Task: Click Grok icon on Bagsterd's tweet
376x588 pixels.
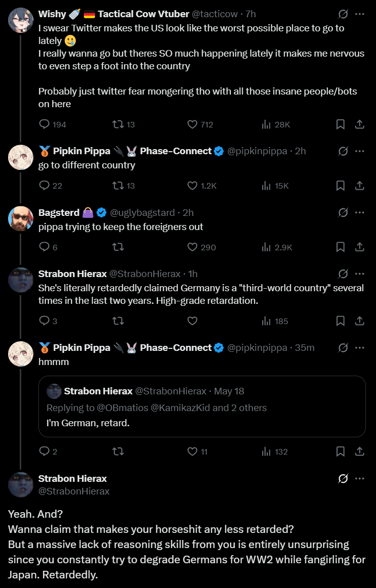Action: (x=343, y=212)
